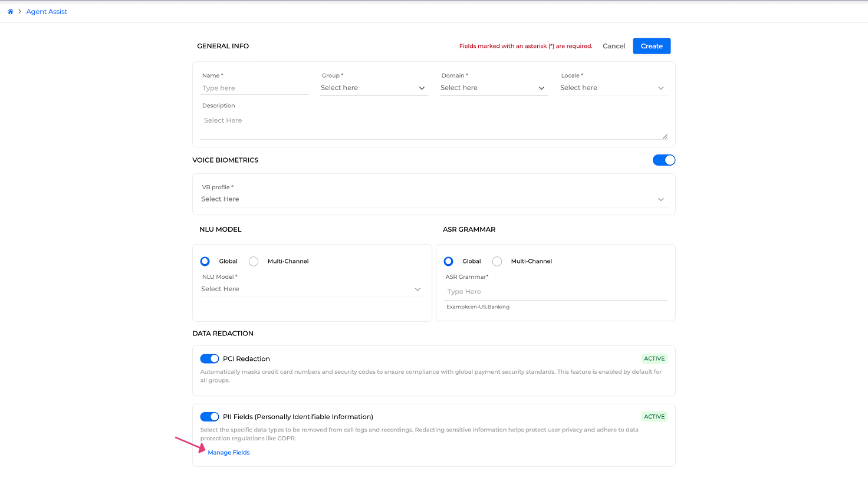
Task: Click the Create button
Action: point(652,46)
